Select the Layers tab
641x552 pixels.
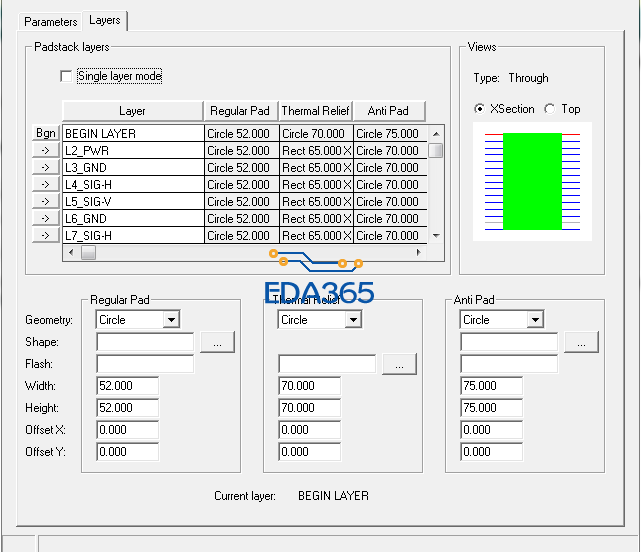click(105, 20)
